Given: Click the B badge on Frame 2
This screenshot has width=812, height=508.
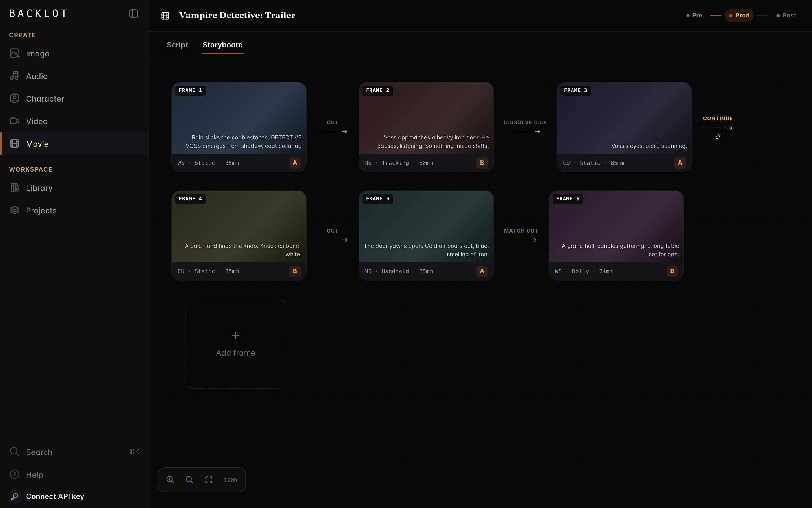Looking at the screenshot, I should [x=482, y=163].
